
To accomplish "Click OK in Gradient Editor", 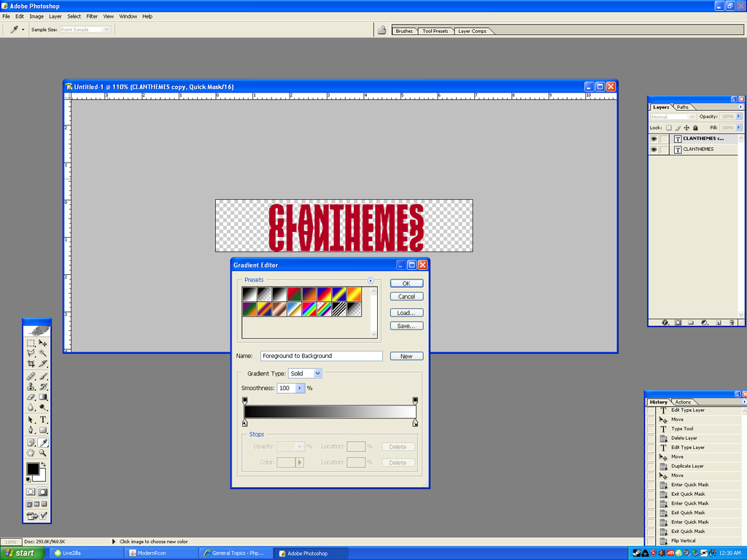I will pyautogui.click(x=406, y=284).
